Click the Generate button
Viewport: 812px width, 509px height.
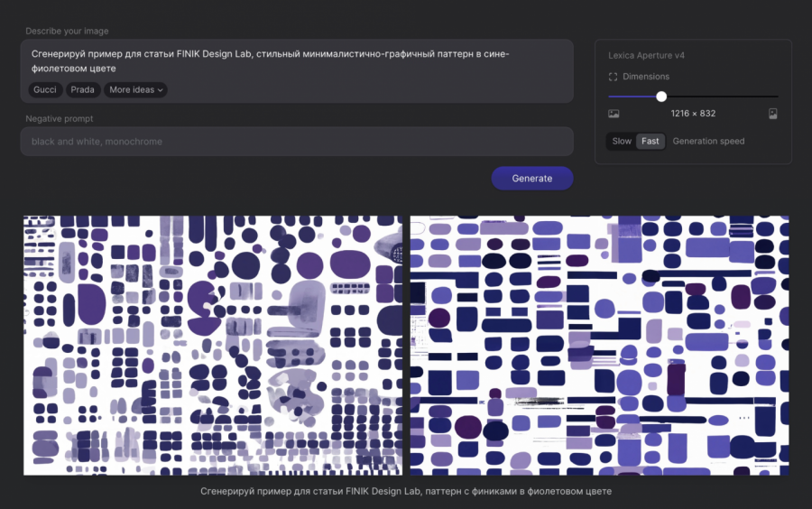click(x=531, y=178)
